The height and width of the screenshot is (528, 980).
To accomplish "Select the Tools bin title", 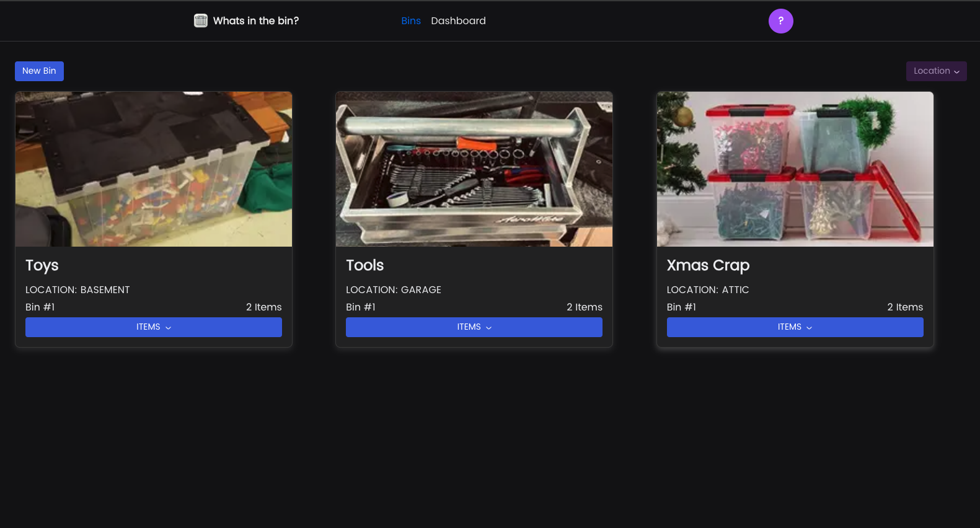I will click(364, 265).
